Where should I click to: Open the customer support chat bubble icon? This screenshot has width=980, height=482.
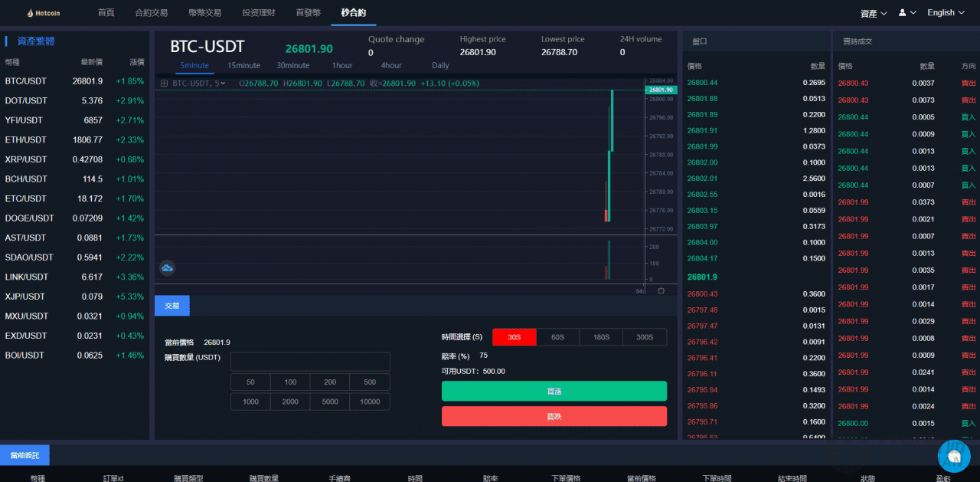point(954,456)
